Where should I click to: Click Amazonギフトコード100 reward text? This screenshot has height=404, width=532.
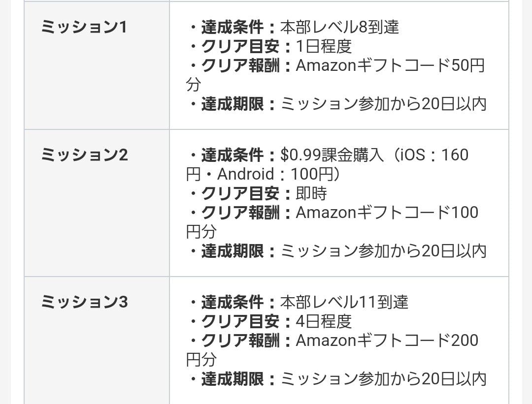[x=387, y=213]
